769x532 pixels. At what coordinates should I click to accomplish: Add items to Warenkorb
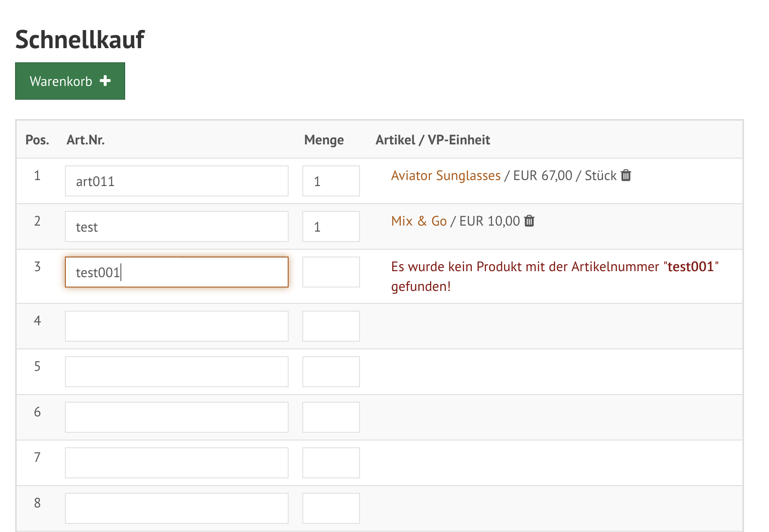[70, 81]
